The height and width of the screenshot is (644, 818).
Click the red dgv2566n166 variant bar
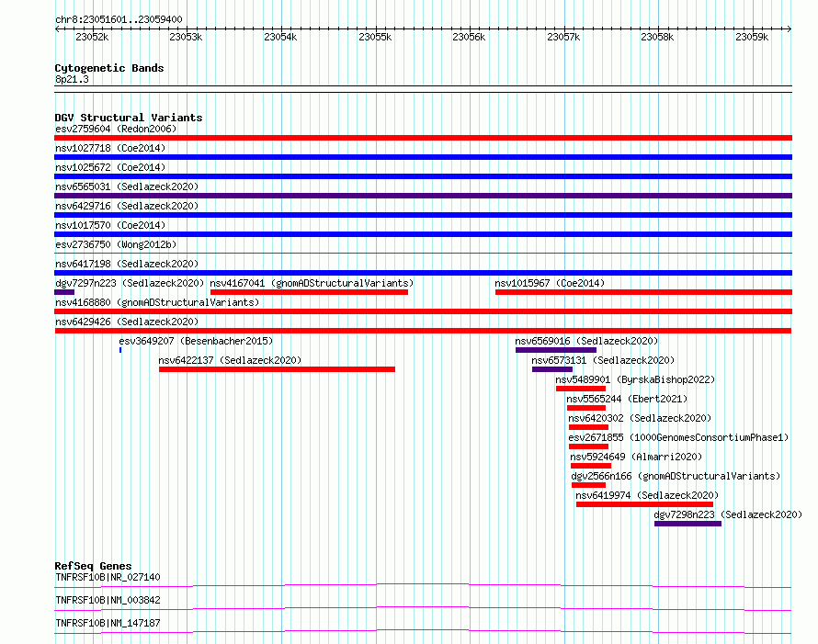pyautogui.click(x=588, y=485)
